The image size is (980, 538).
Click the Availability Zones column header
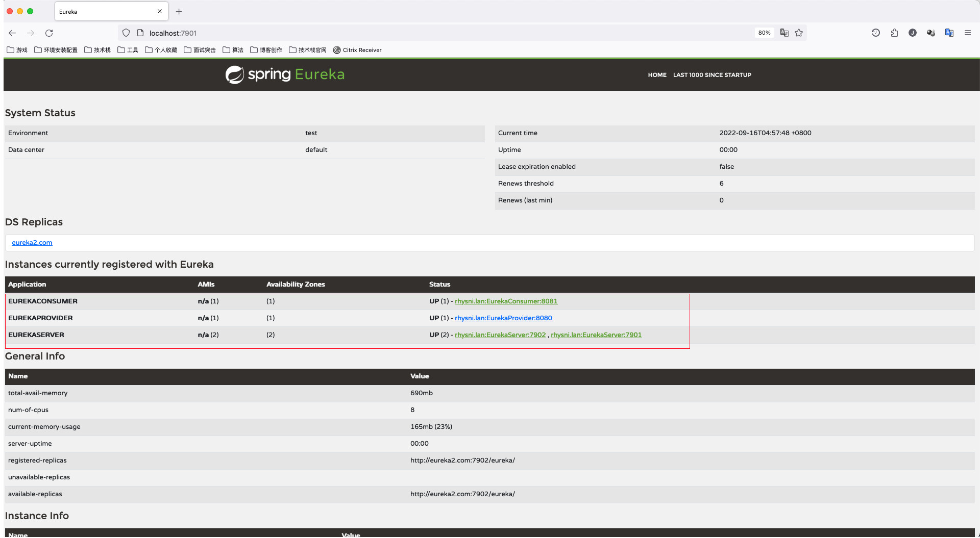point(296,285)
